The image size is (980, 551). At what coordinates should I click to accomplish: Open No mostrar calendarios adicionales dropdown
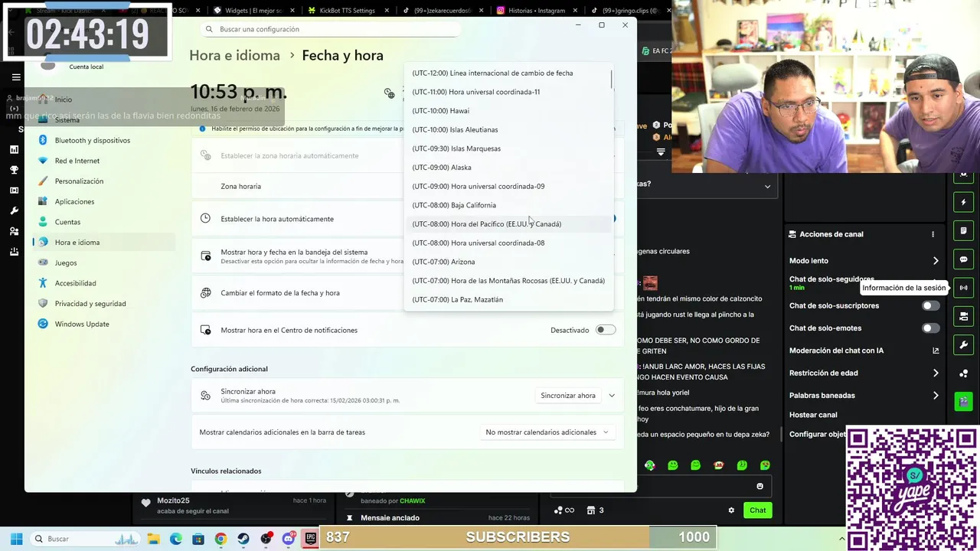pos(547,432)
